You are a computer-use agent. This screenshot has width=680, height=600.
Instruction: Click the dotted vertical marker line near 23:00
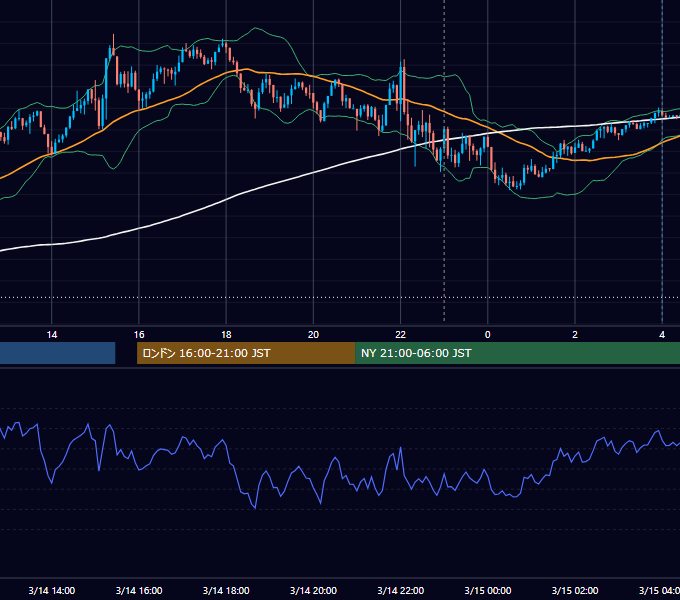[444, 161]
